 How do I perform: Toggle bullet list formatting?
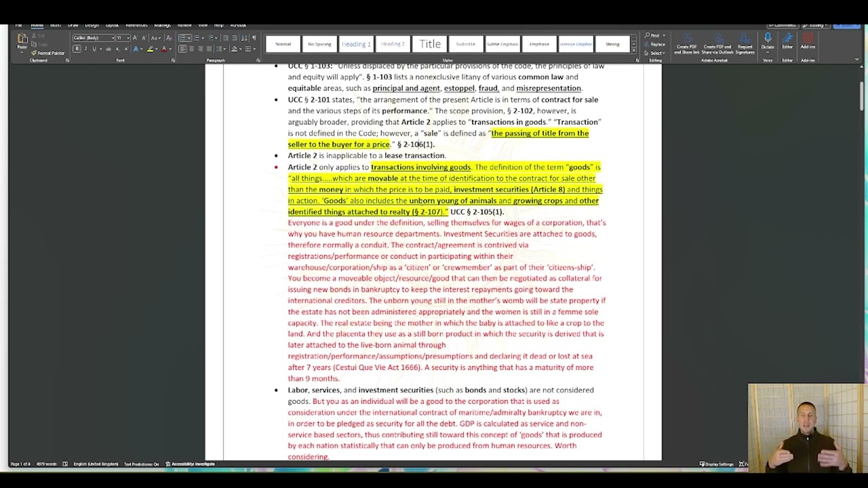(x=182, y=38)
